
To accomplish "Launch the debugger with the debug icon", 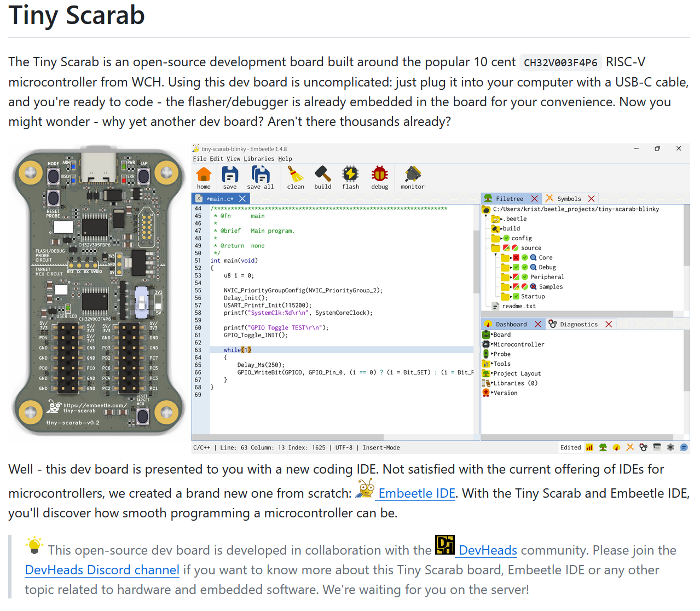I will (x=379, y=175).
